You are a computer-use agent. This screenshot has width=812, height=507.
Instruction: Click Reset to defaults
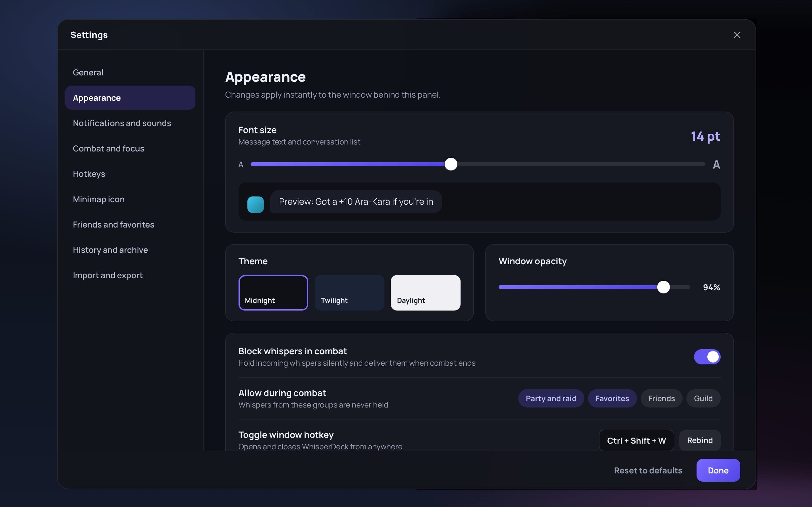coord(648,470)
